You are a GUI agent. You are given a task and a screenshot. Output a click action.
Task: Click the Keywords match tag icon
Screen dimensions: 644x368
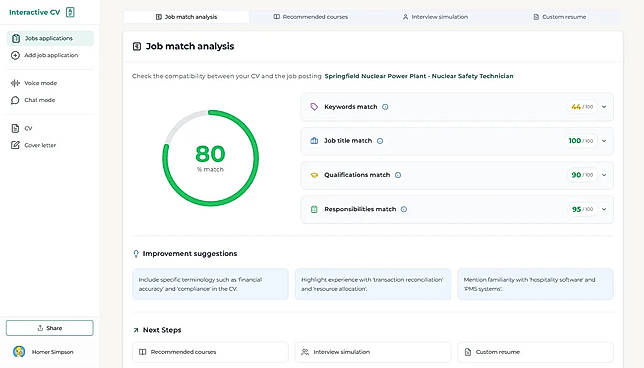[314, 107]
